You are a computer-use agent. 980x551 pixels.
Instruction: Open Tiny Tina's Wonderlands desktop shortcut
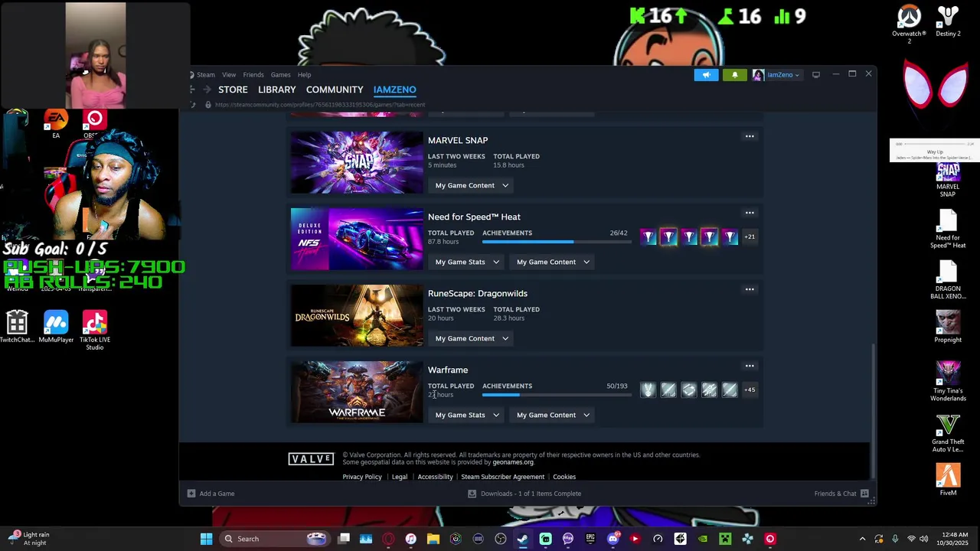pos(948,381)
